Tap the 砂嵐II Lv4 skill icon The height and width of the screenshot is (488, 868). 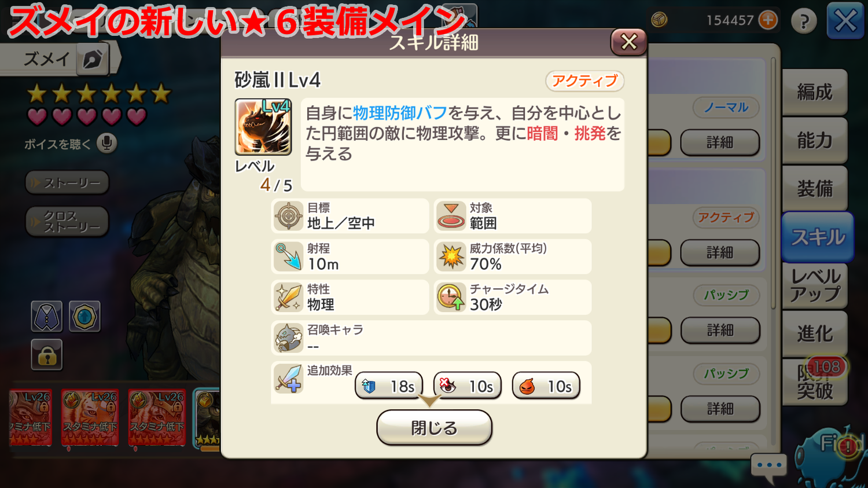(263, 127)
